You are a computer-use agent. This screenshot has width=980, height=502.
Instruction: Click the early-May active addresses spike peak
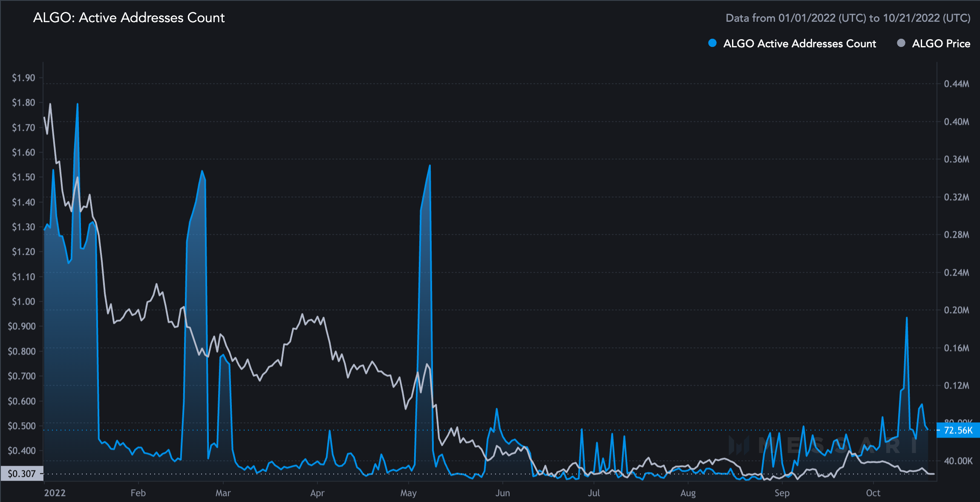click(x=429, y=166)
